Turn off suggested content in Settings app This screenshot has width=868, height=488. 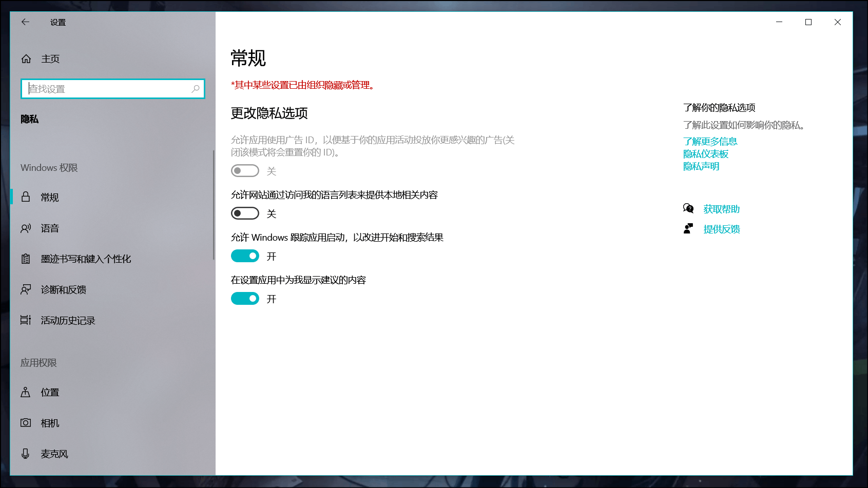pos(245,298)
